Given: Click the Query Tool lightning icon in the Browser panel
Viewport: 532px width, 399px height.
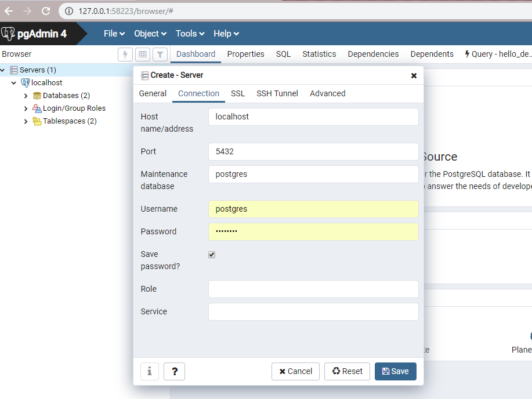Looking at the screenshot, I should pyautogui.click(x=125, y=55).
